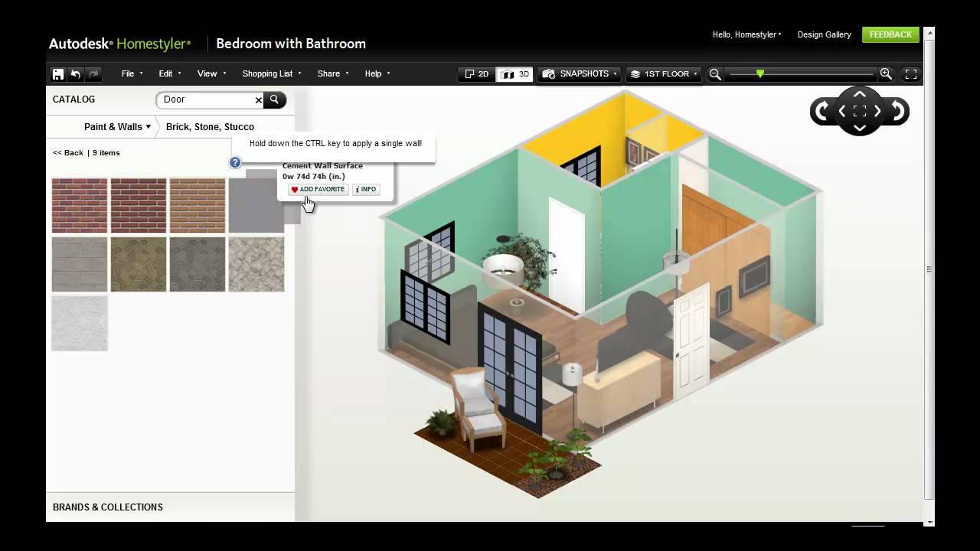Switch to 3D view mode
Screen dimensions: 980x551
click(514, 74)
